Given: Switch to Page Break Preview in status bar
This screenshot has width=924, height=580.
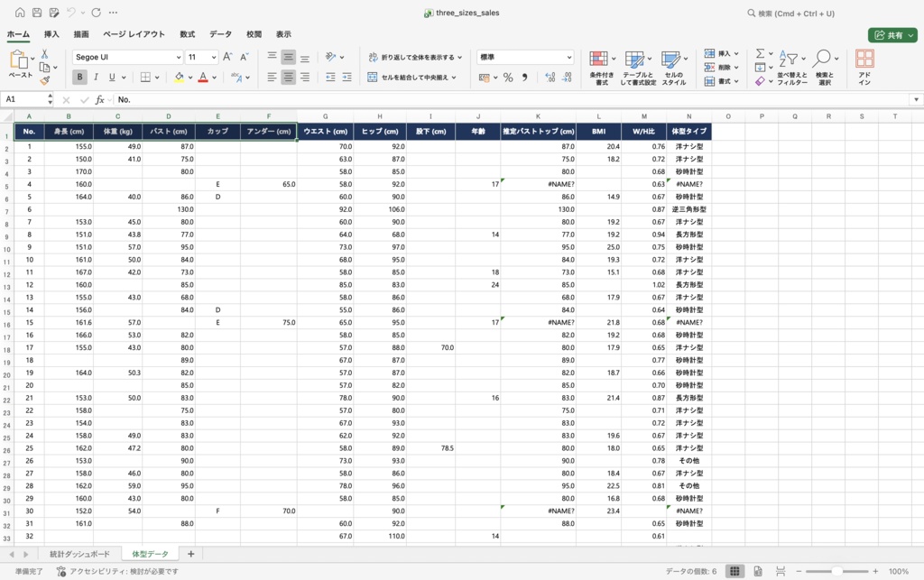Looking at the screenshot, I should (x=781, y=571).
